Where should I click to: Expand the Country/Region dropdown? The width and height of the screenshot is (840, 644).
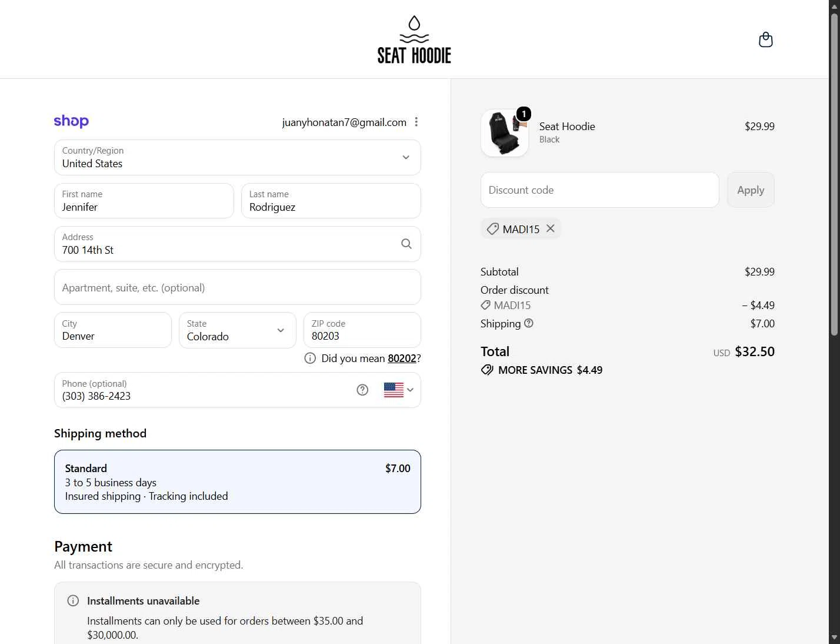(238, 157)
